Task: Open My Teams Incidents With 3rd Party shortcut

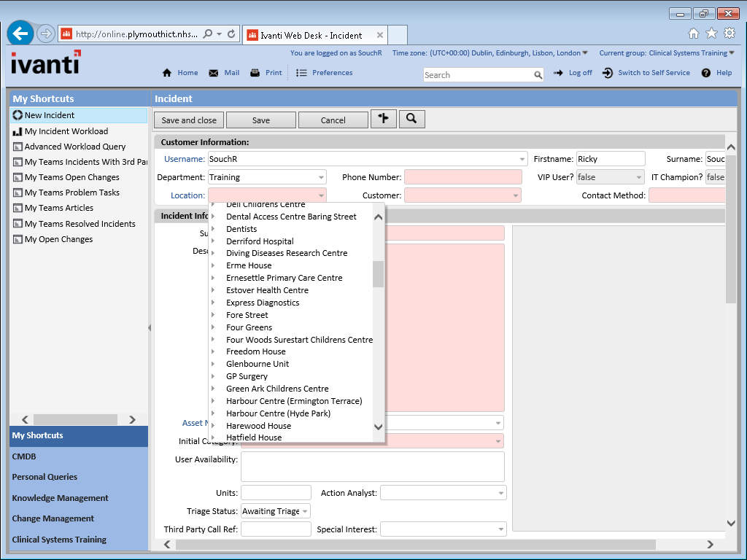Action: [x=86, y=162]
